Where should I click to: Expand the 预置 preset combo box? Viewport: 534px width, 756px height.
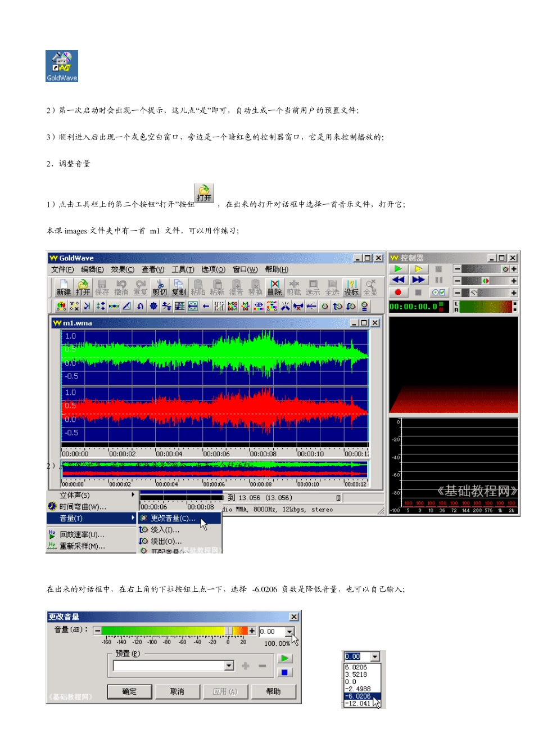pos(229,666)
